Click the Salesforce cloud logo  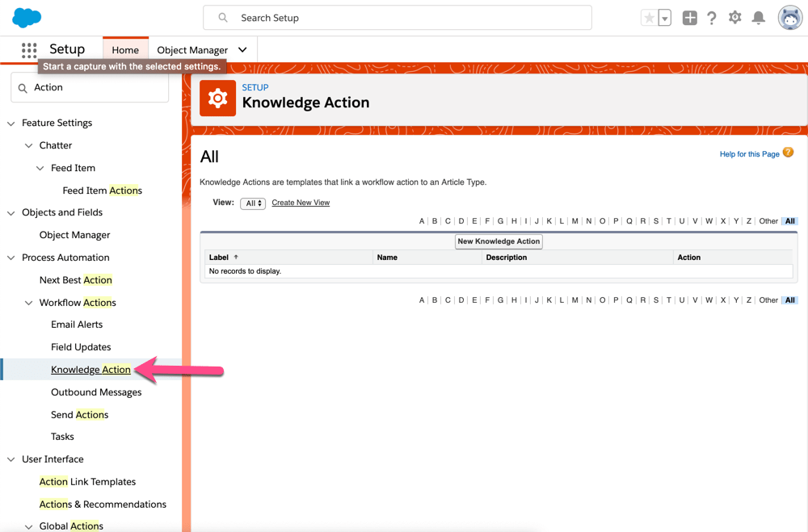click(x=27, y=18)
